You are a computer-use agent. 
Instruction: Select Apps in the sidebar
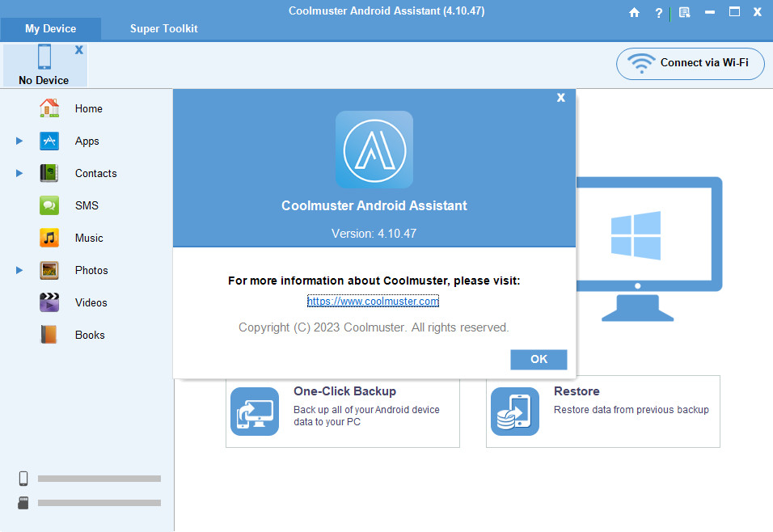click(x=87, y=141)
